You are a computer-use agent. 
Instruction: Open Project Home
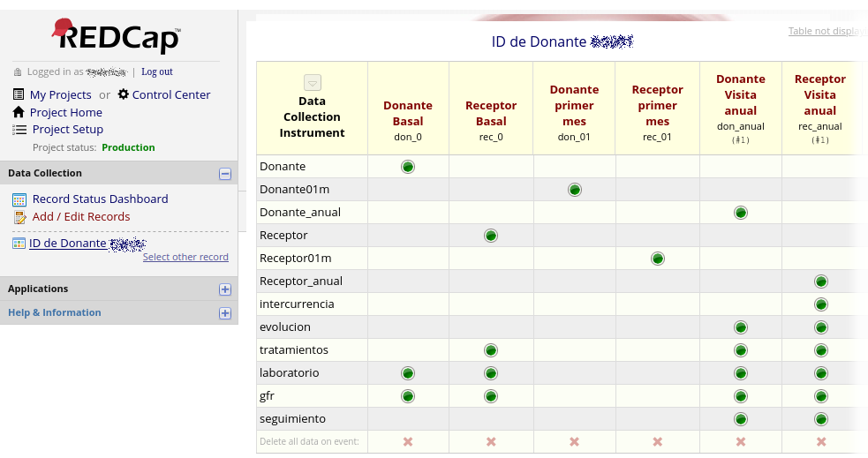tap(65, 112)
